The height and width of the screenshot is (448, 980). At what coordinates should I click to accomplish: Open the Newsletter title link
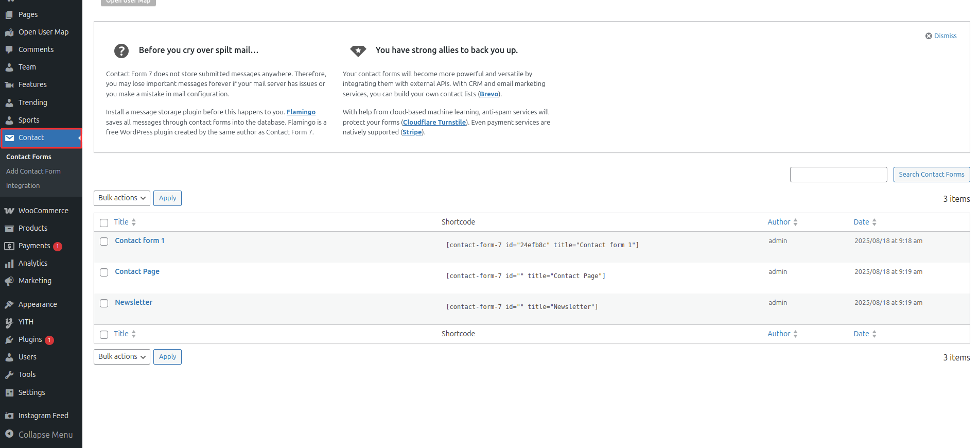coord(133,302)
